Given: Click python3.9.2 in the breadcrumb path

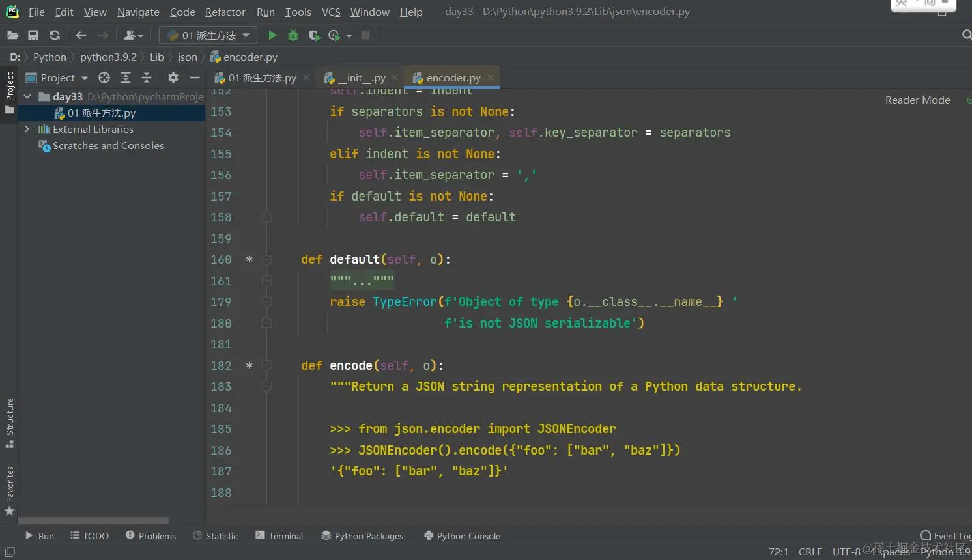Looking at the screenshot, I should [108, 57].
